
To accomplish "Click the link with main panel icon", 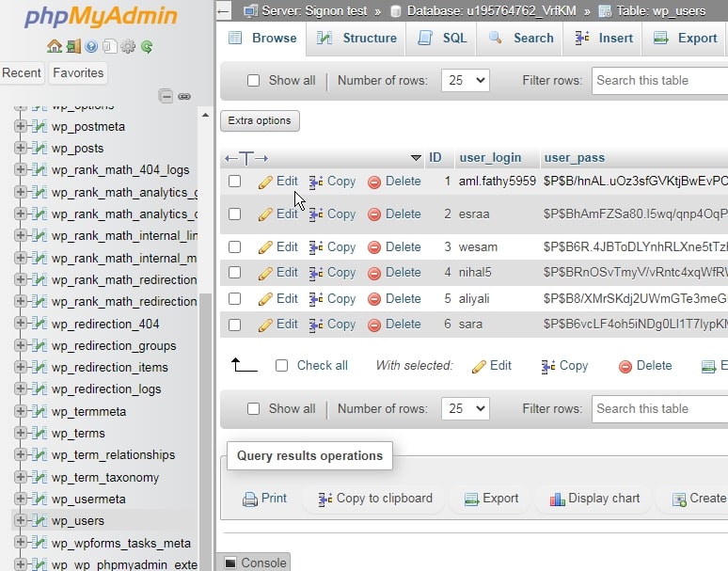I will coord(184,96).
